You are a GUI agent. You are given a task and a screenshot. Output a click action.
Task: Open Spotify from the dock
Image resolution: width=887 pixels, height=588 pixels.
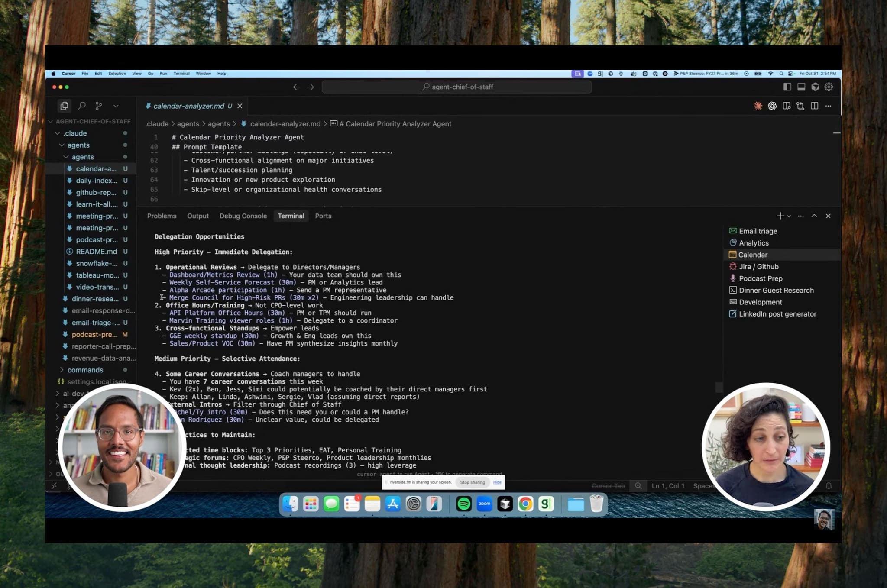tap(463, 504)
